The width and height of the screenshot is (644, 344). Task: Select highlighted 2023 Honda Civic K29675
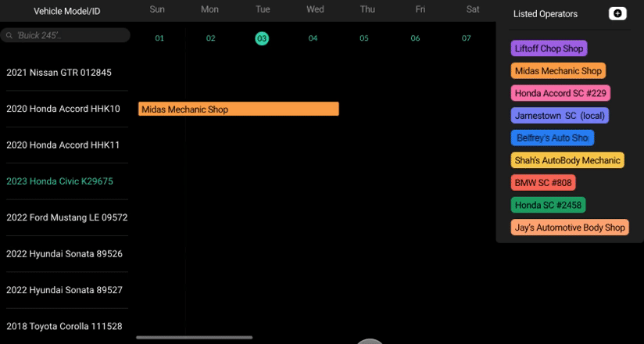pos(59,181)
